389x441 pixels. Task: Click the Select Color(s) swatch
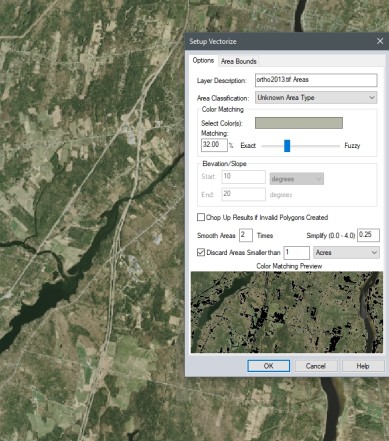point(299,123)
